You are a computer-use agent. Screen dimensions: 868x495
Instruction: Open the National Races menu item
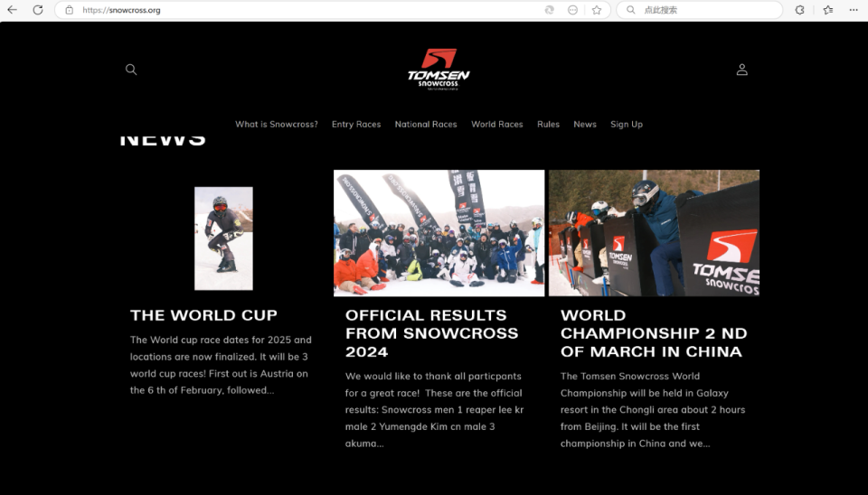coord(426,125)
